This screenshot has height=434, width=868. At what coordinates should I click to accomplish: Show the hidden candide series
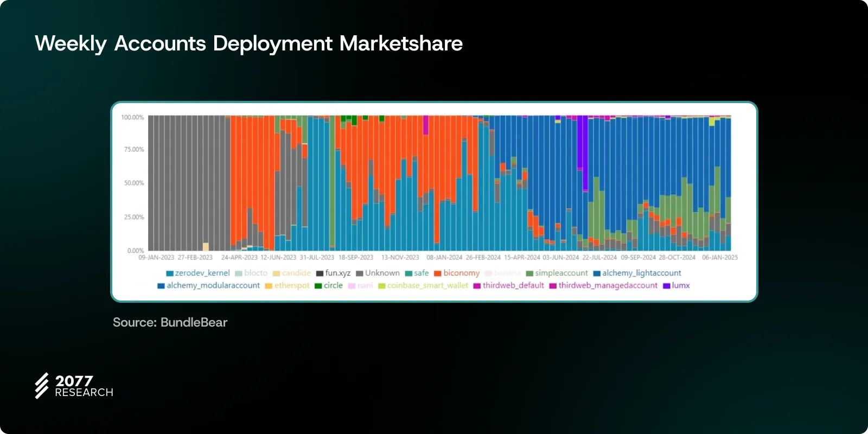point(296,273)
